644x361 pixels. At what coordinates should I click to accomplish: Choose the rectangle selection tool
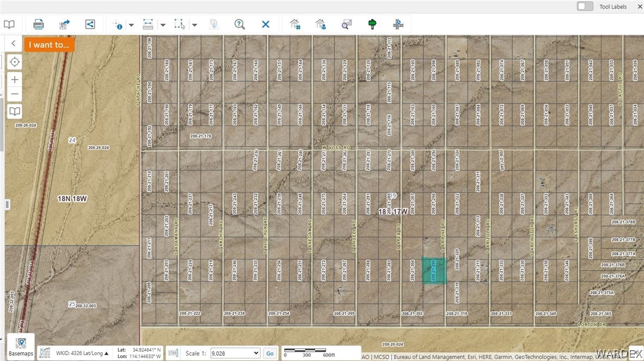pyautogui.click(x=180, y=24)
